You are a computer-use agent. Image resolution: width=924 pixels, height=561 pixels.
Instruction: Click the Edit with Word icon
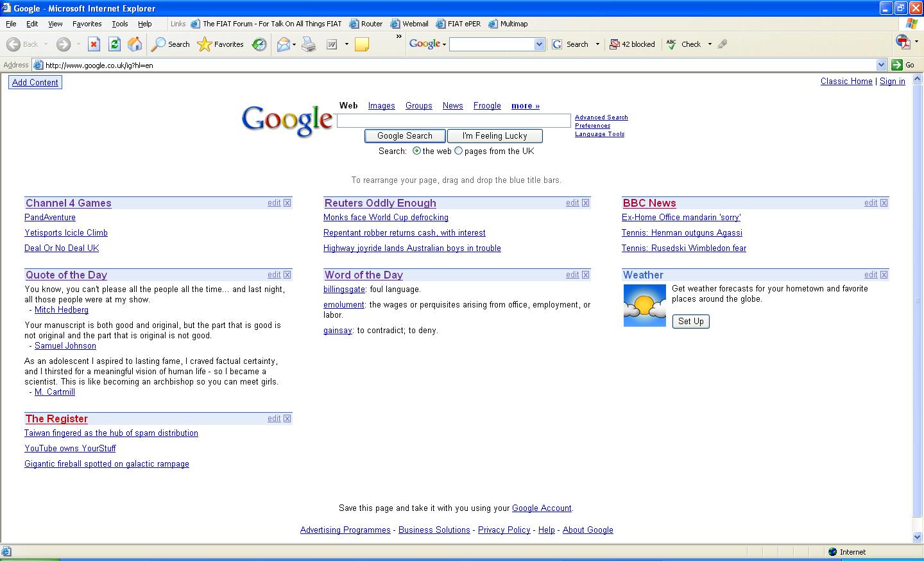[x=332, y=44]
